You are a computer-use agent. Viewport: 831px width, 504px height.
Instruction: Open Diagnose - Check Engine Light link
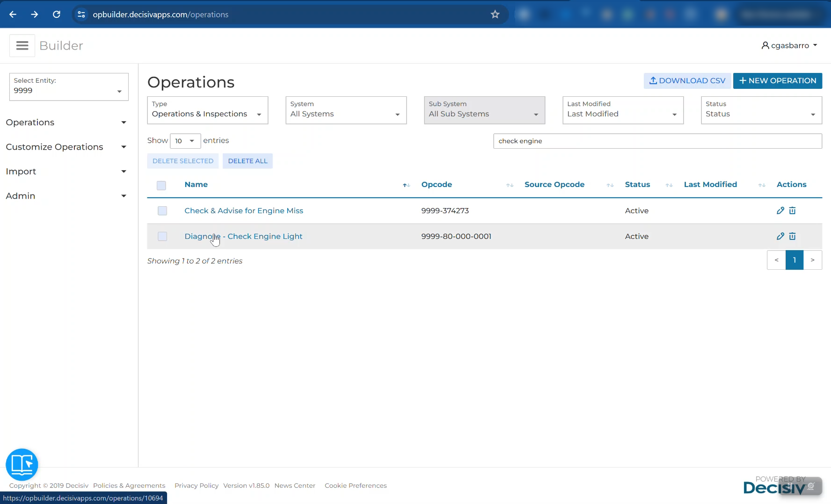(x=243, y=237)
